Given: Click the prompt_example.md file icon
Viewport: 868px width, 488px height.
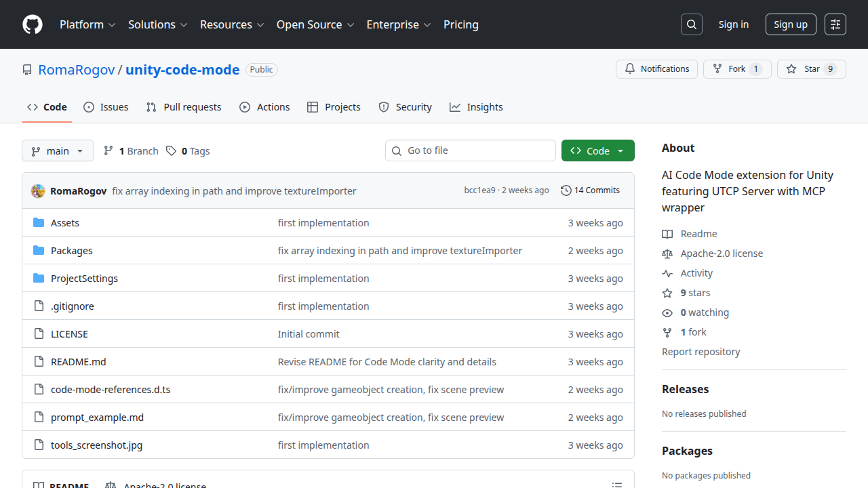Looking at the screenshot, I should point(39,418).
